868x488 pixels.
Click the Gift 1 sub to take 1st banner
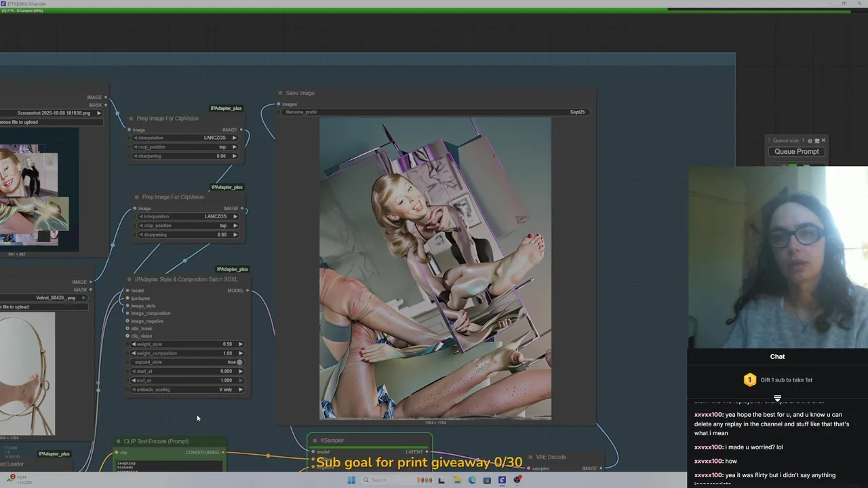tap(778, 380)
